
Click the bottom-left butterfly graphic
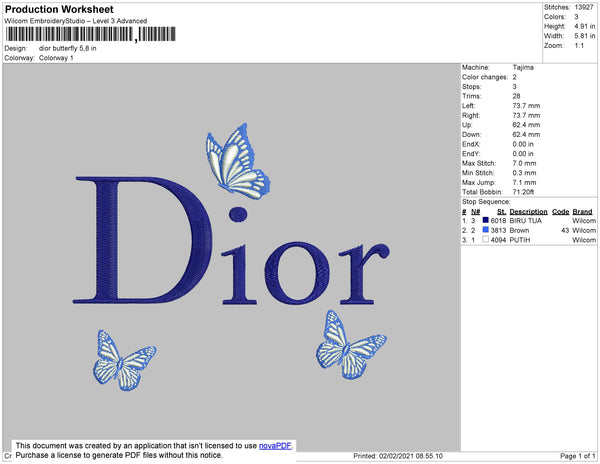click(124, 360)
